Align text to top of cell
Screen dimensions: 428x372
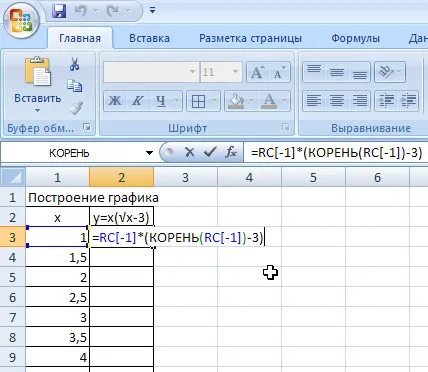click(x=314, y=71)
